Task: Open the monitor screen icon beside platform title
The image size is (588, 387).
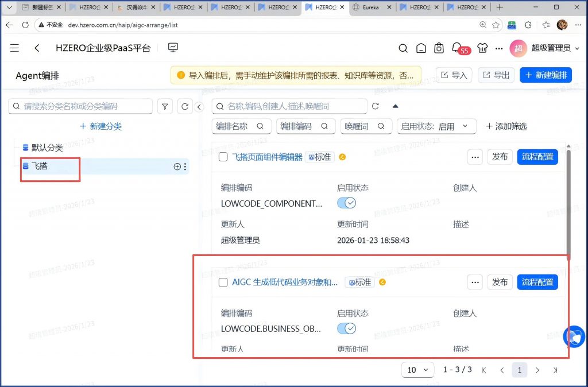Action: [173, 48]
